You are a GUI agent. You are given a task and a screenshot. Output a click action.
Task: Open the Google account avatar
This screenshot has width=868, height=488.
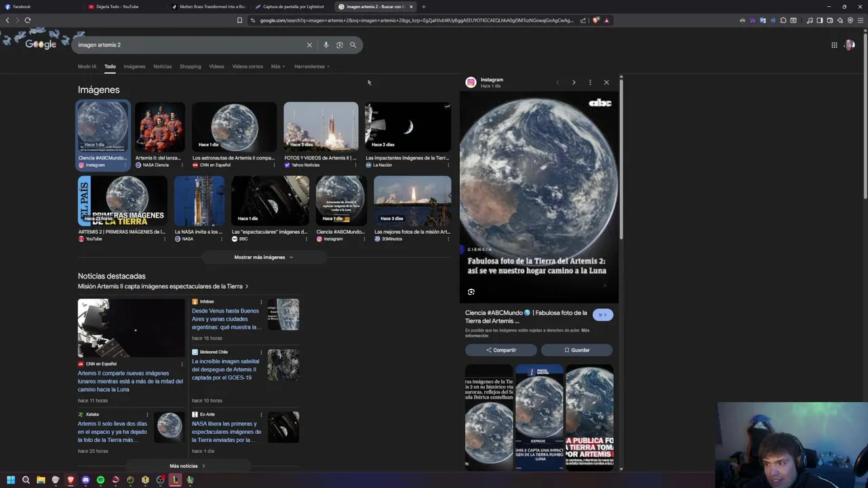(x=850, y=45)
